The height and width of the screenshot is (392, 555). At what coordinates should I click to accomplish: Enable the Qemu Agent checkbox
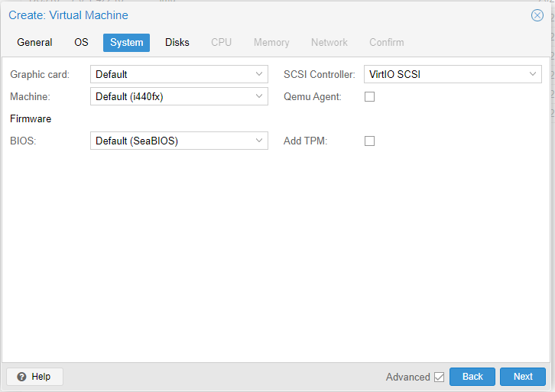[x=370, y=97]
